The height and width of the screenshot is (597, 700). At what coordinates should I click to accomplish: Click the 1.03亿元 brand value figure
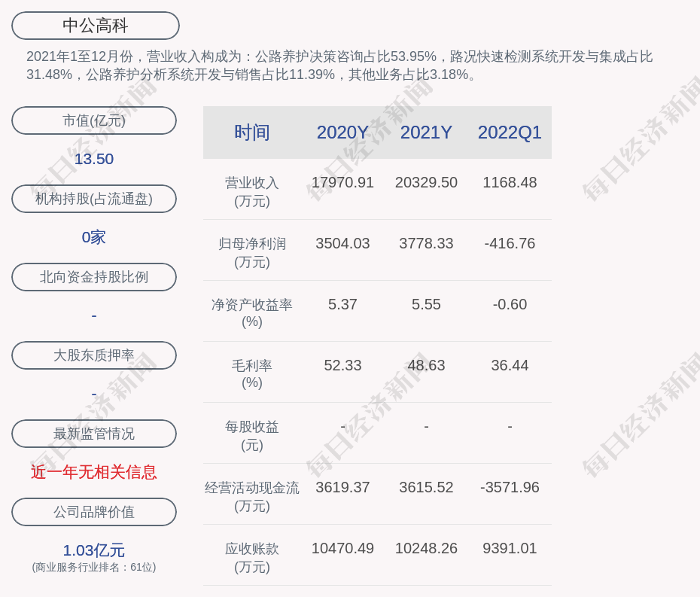pos(94,550)
